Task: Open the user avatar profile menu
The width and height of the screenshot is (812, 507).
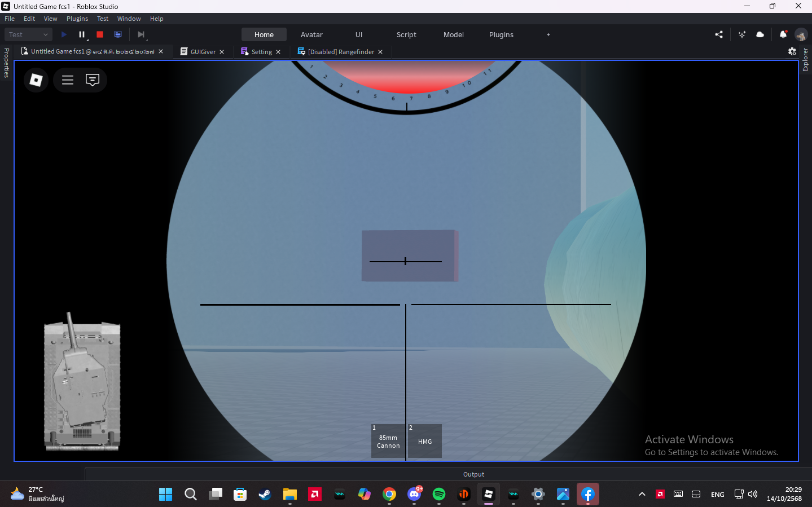Action: pos(801,34)
